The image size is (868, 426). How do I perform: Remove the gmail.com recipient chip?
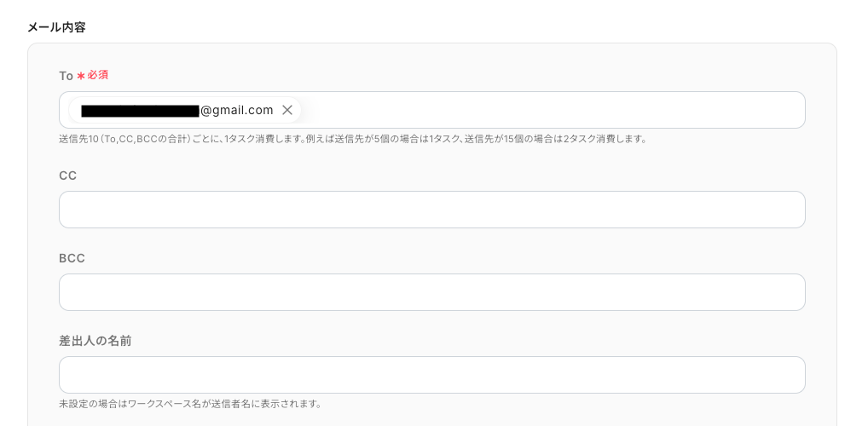[x=286, y=110]
